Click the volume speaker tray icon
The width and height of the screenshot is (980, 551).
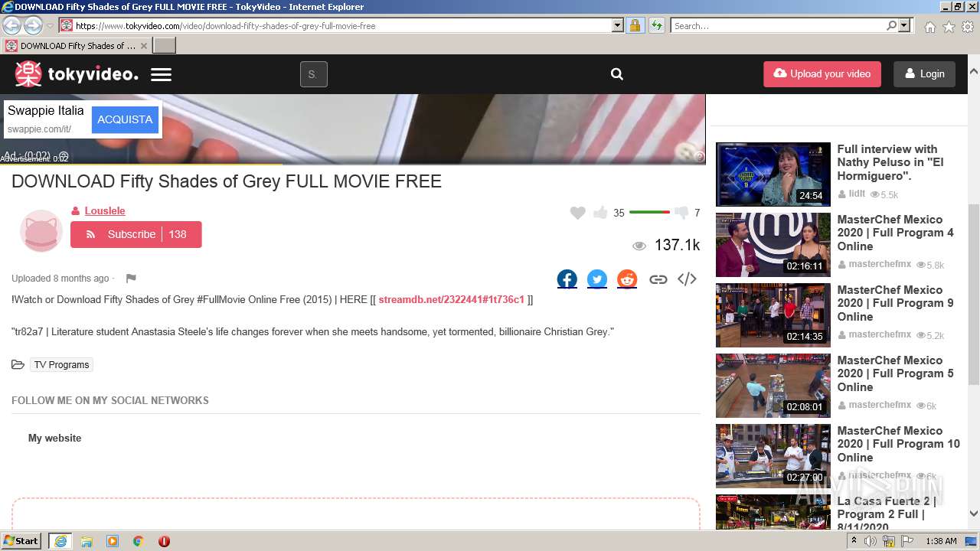871,541
